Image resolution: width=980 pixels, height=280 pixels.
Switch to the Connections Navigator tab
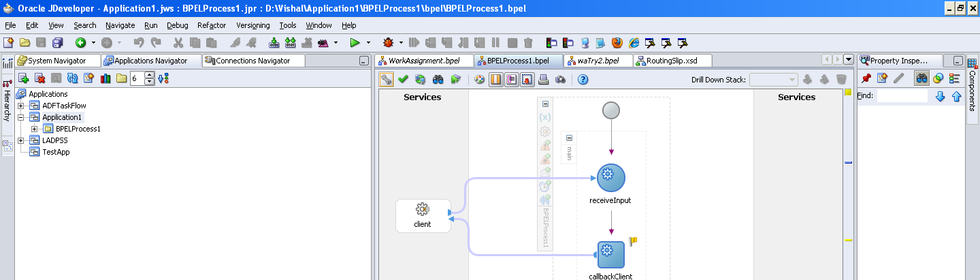[x=253, y=61]
